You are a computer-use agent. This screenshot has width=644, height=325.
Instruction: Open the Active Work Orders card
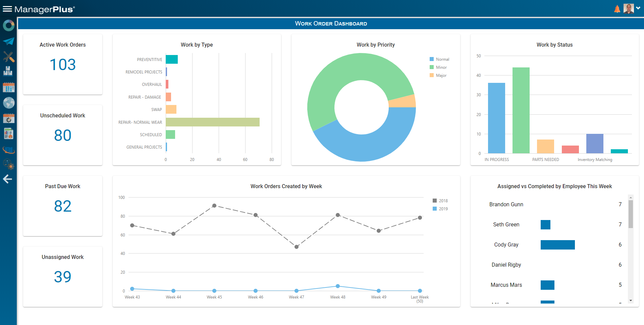(x=62, y=64)
